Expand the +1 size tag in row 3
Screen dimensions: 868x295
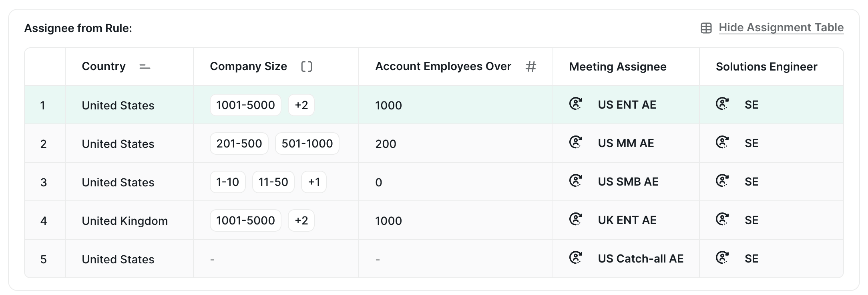click(314, 182)
